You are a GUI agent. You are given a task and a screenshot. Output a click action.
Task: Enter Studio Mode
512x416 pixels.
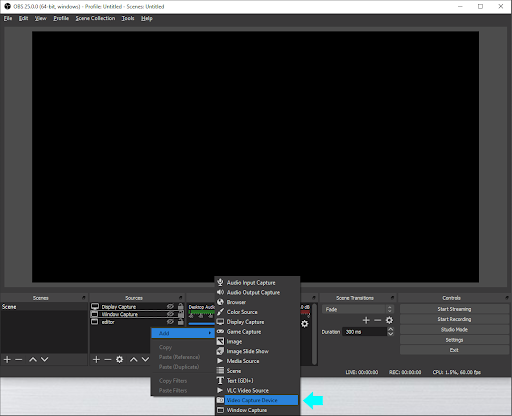454,330
